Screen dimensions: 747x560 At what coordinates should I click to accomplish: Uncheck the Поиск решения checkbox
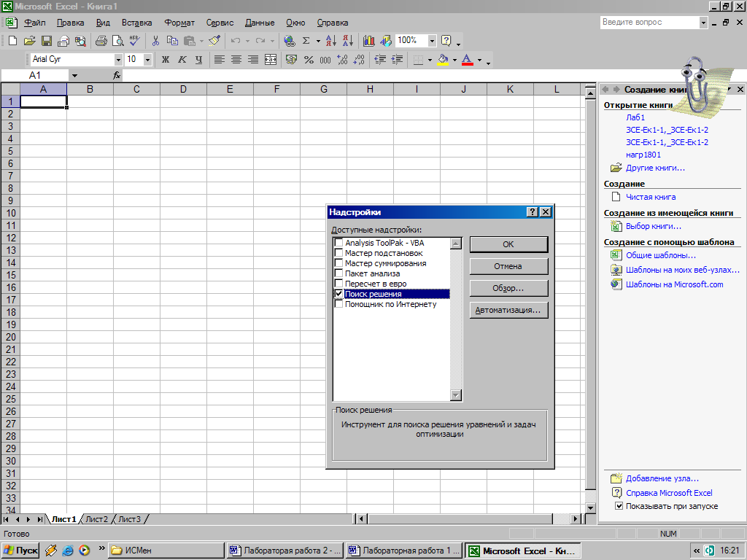338,294
